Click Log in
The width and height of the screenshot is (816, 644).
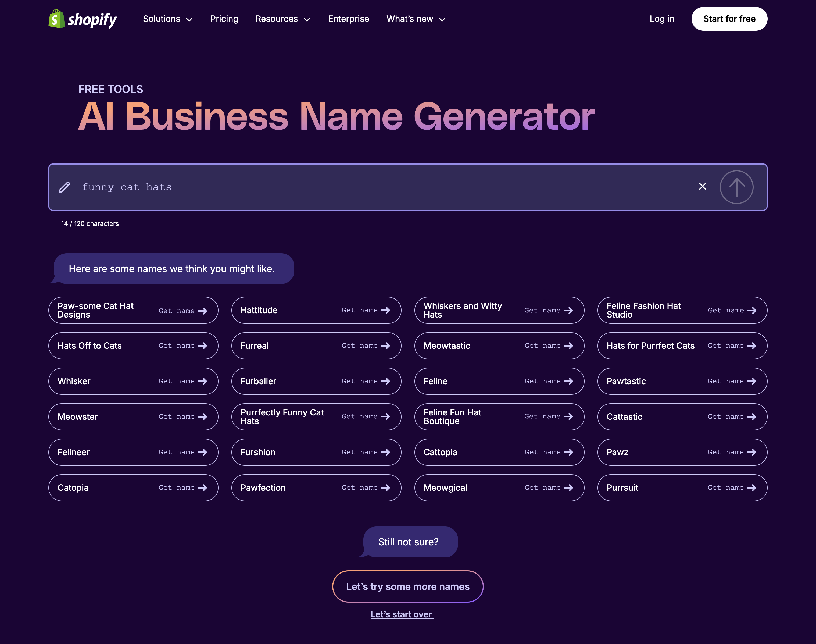pyautogui.click(x=662, y=19)
